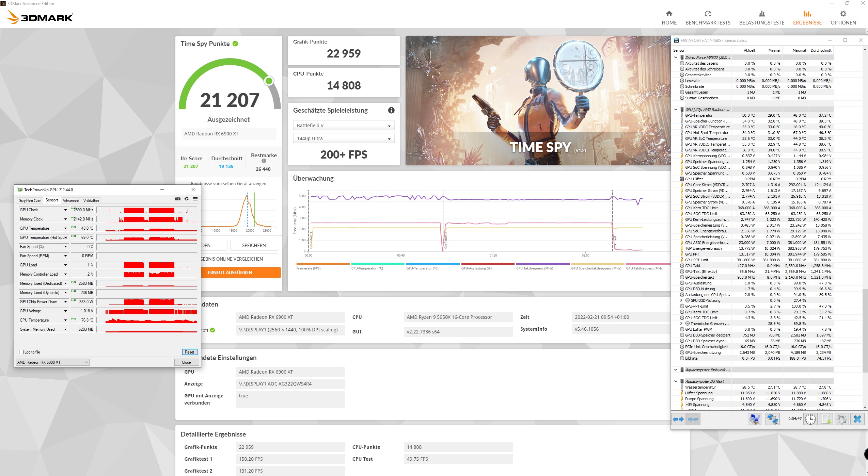The height and width of the screenshot is (476, 868).
Task: Enable Log to file checkbox
Action: point(21,352)
